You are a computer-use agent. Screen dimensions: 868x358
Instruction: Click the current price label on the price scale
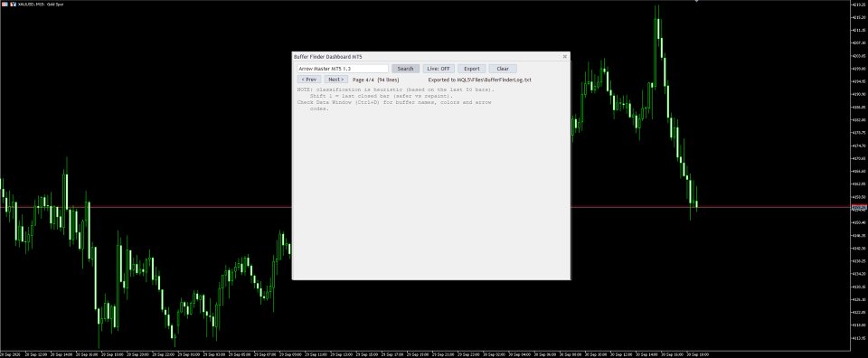coord(859,207)
